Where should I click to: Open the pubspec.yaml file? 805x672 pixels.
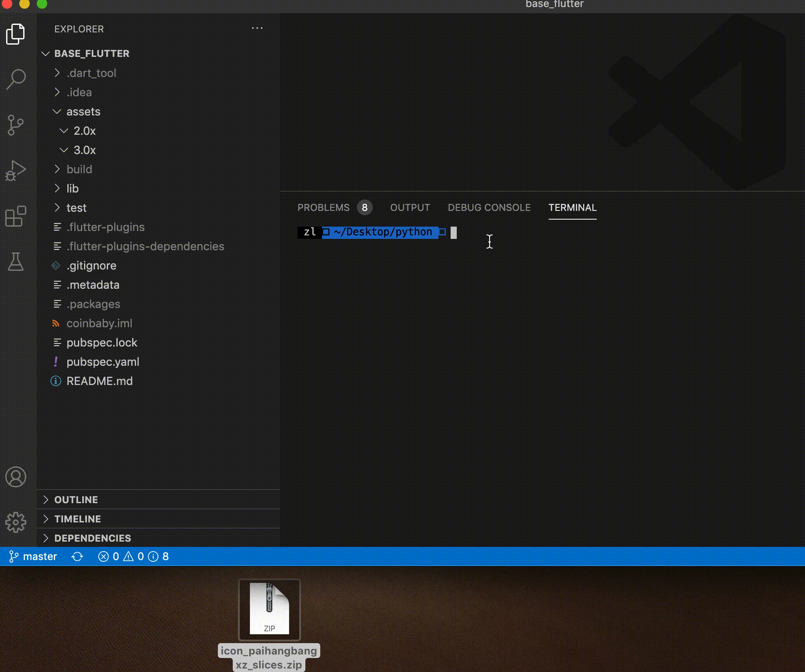(158, 362)
